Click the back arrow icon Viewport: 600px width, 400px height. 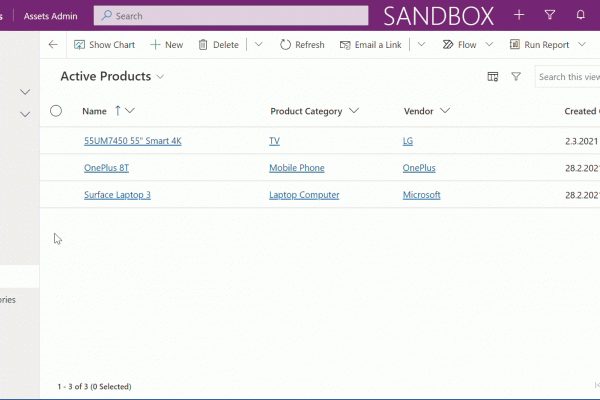pos(53,45)
